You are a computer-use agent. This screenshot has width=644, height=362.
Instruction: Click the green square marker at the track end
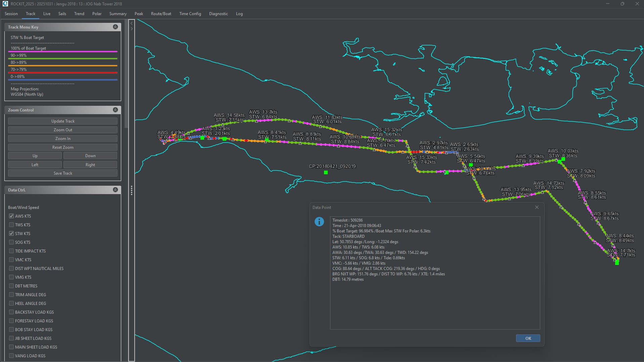click(617, 263)
